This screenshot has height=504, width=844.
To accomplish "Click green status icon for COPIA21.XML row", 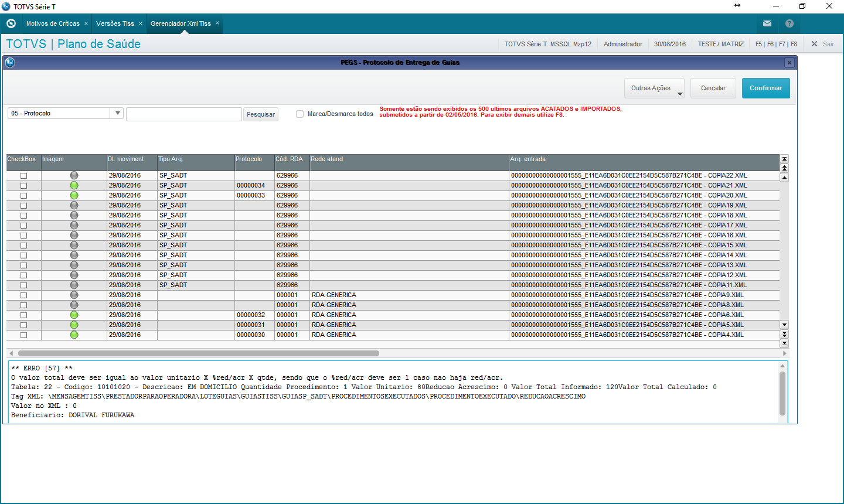I will click(x=74, y=185).
